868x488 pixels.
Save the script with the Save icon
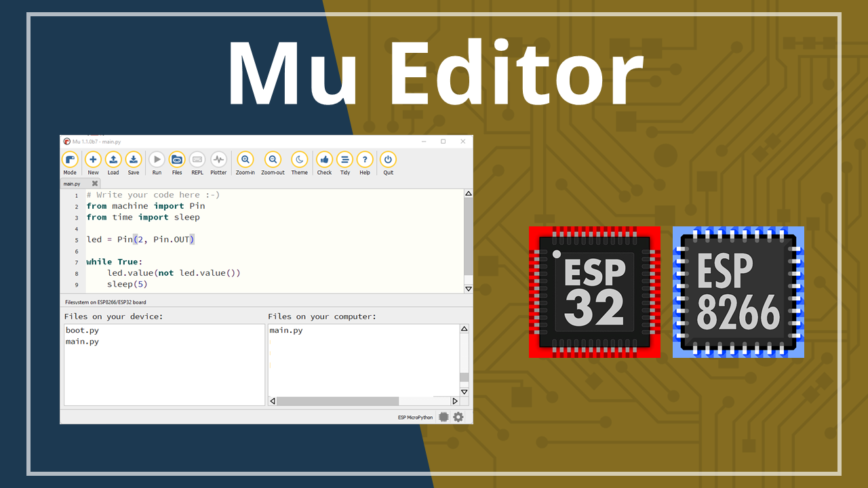(x=134, y=161)
